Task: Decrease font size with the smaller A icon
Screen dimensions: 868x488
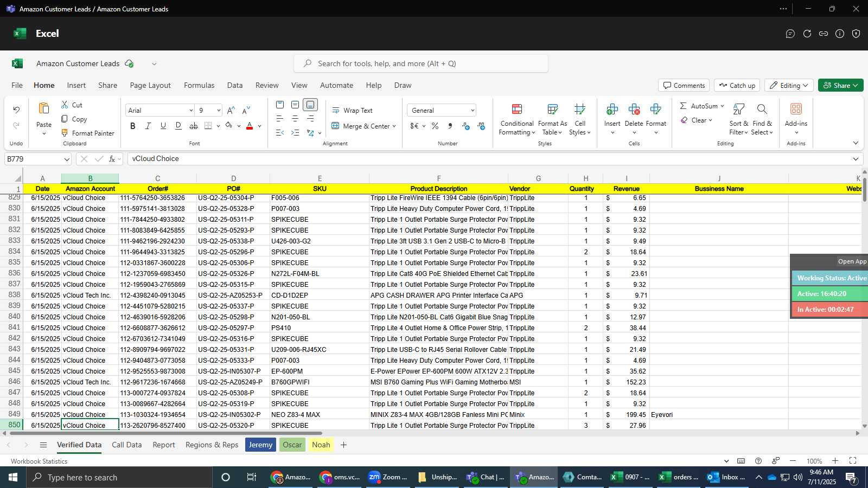Action: (246, 110)
